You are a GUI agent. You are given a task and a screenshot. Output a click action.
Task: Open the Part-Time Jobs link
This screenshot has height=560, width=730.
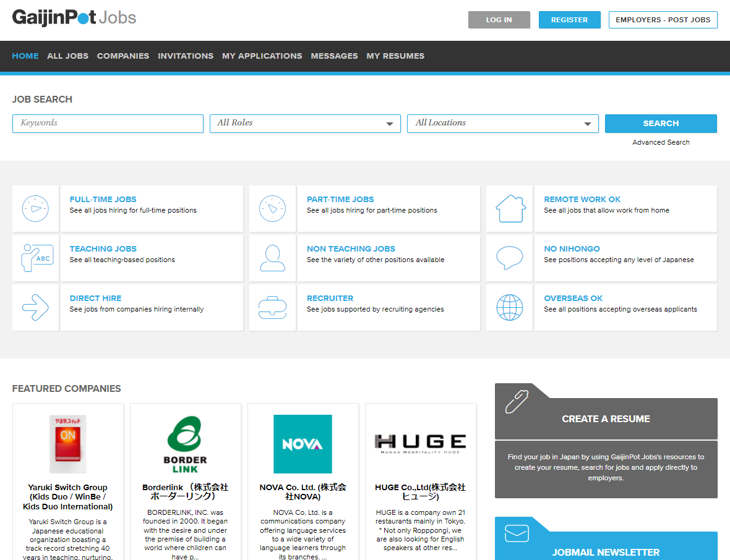pyautogui.click(x=340, y=199)
